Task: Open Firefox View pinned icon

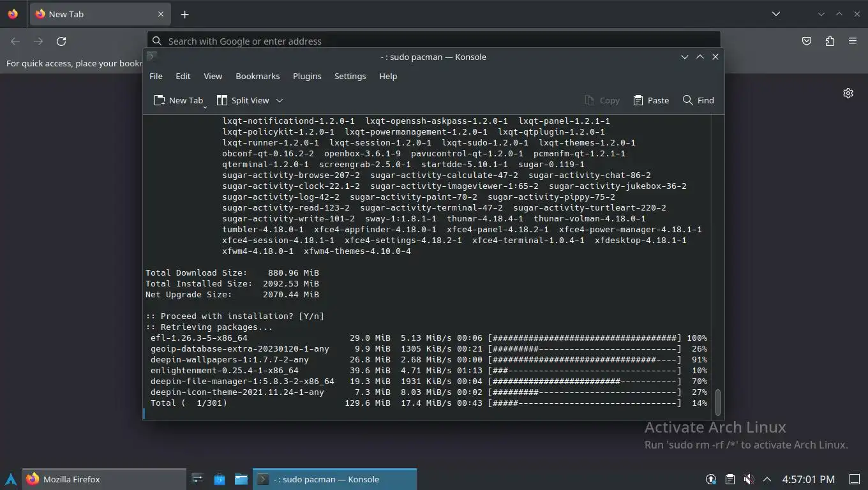Action: (x=13, y=14)
